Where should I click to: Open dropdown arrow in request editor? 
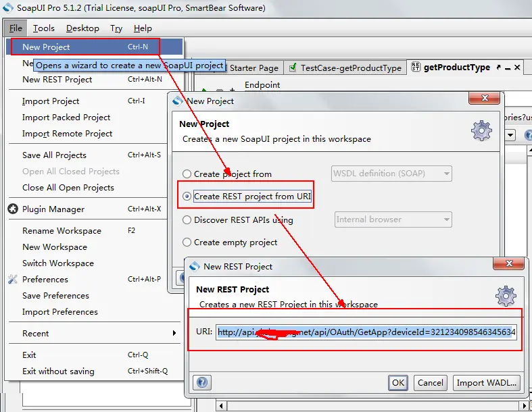510,135
